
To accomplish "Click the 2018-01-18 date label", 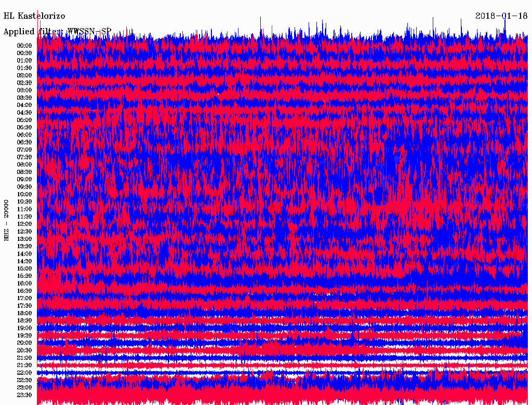I will coord(501,16).
